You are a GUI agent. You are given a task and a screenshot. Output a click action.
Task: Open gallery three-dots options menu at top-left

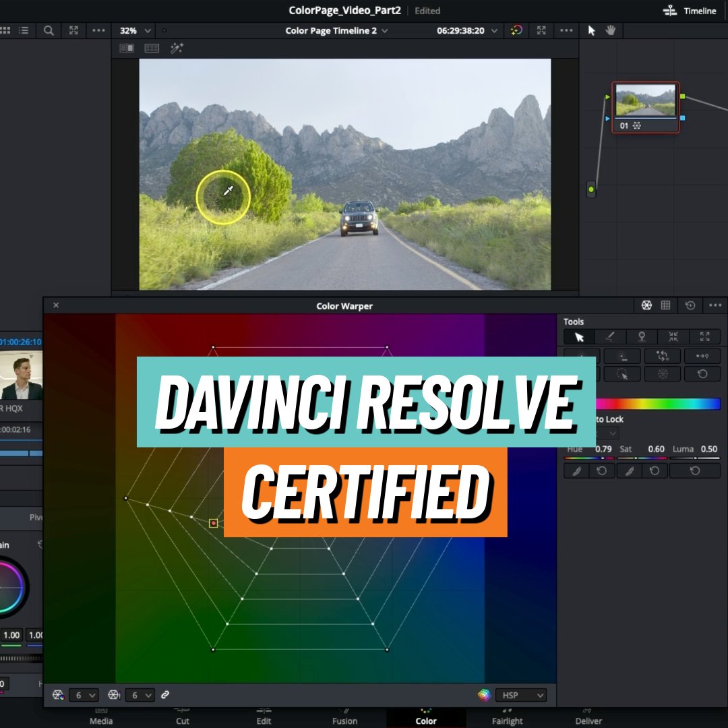pyautogui.click(x=98, y=30)
